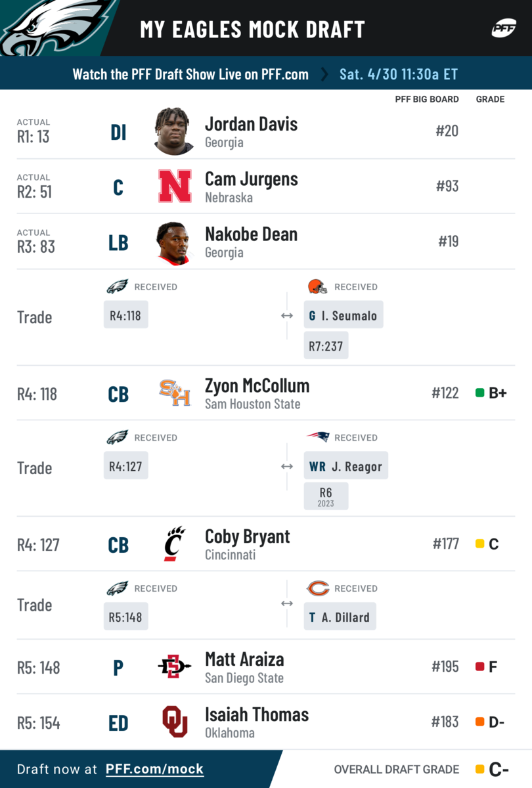Select the I. Seumalo trade chip
This screenshot has height=788, width=532.
click(344, 315)
